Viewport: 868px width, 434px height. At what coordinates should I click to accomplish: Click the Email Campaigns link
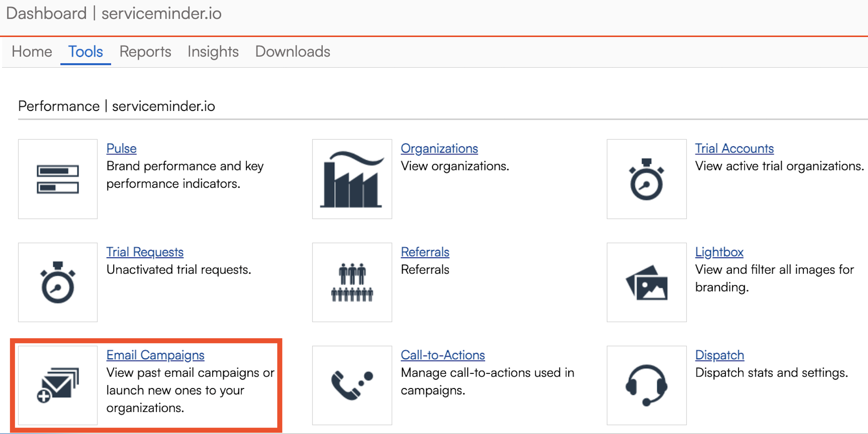tap(155, 355)
